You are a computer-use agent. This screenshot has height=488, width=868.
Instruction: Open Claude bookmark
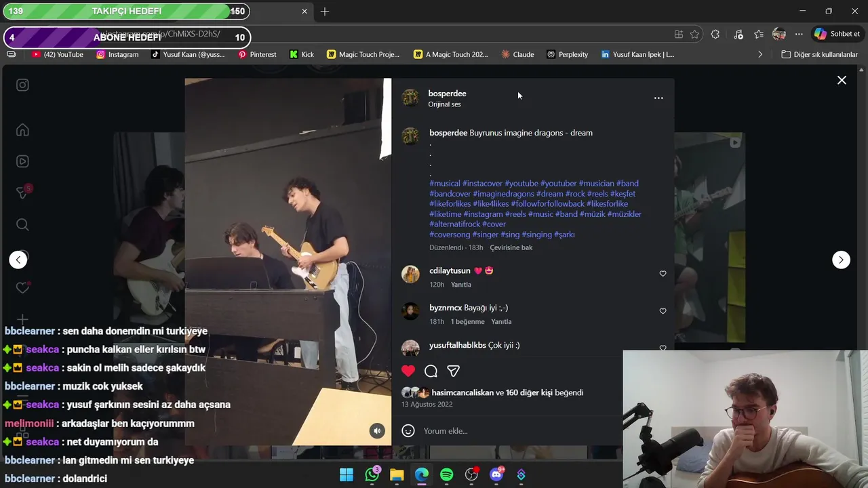pos(517,54)
